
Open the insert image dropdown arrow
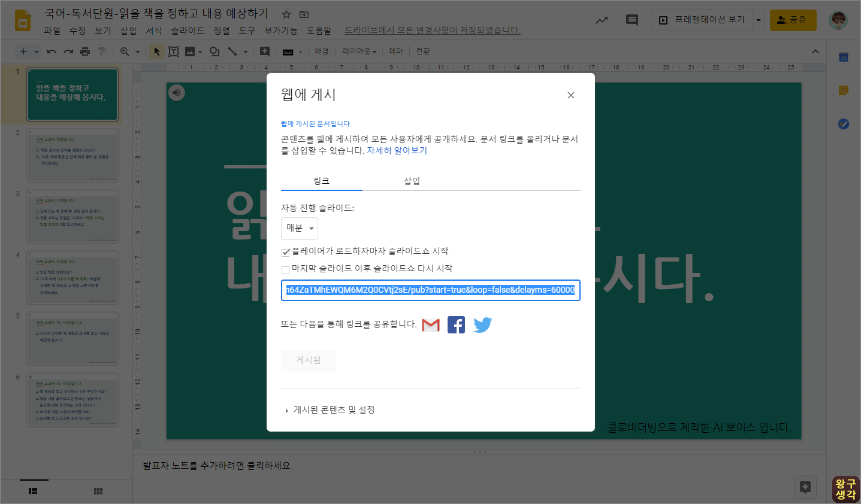pos(200,51)
